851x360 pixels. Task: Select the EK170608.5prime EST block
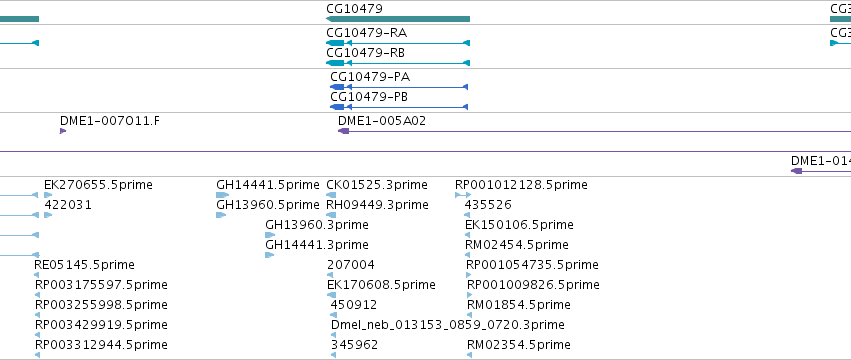coord(332,295)
